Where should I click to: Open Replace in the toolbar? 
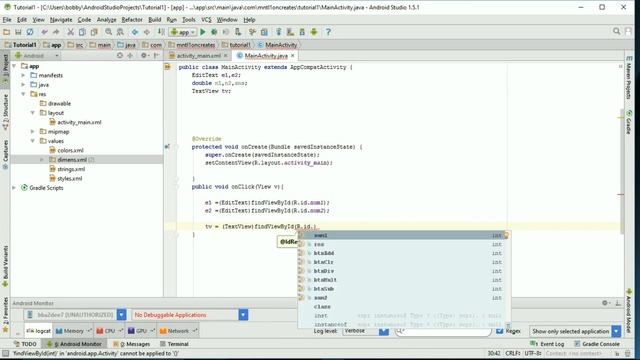click(x=120, y=32)
